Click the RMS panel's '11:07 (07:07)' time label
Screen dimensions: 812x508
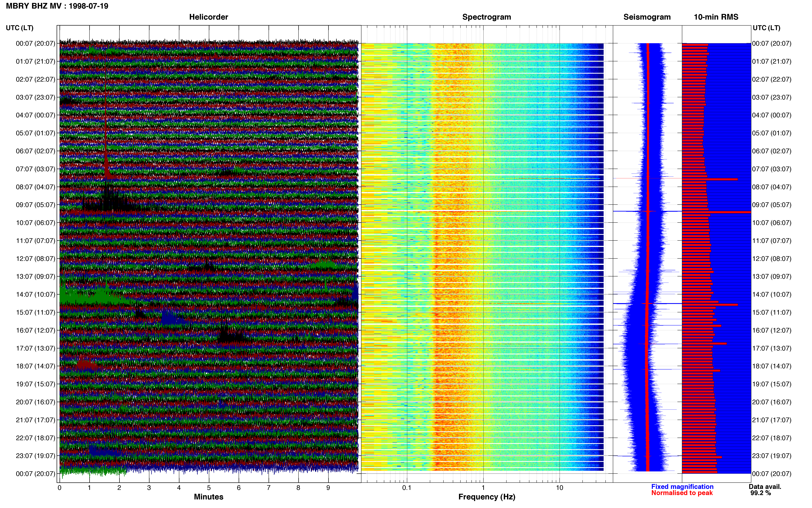pyautogui.click(x=772, y=241)
